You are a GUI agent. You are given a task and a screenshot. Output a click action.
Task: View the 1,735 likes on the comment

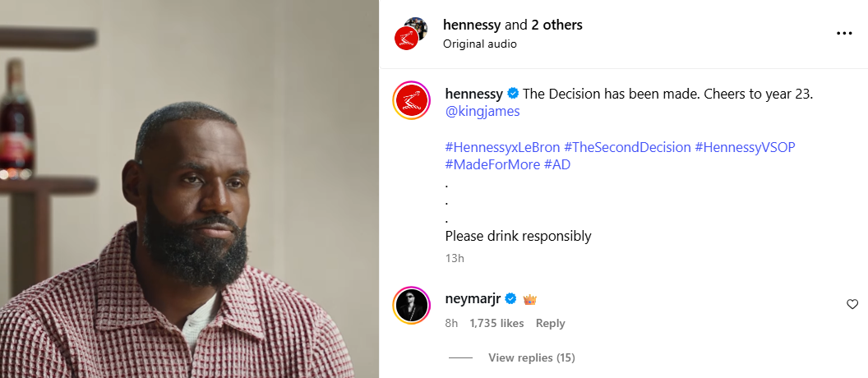click(x=496, y=323)
